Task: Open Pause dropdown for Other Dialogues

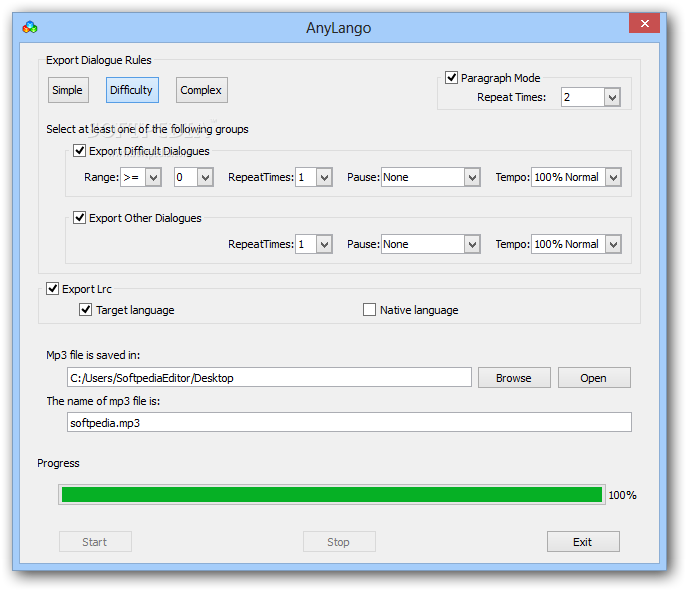Action: [x=472, y=244]
